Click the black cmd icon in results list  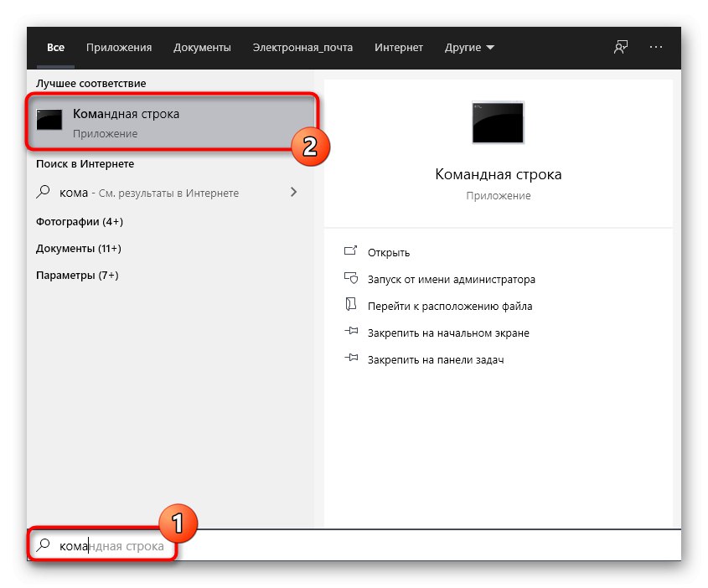[49, 120]
